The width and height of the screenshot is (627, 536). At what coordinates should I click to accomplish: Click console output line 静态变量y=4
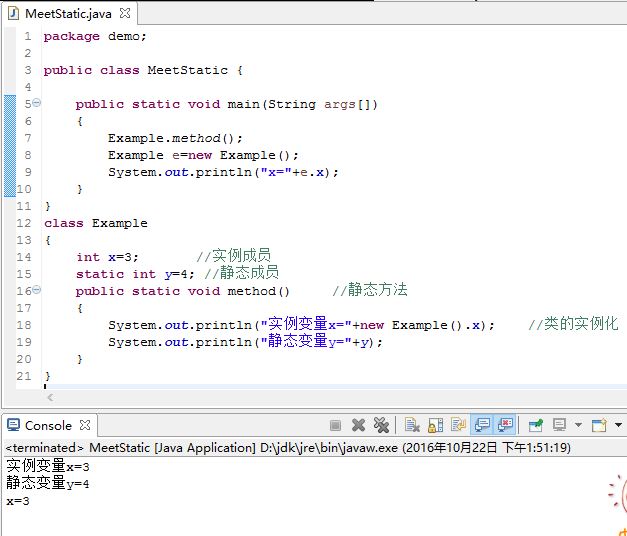(x=48, y=483)
